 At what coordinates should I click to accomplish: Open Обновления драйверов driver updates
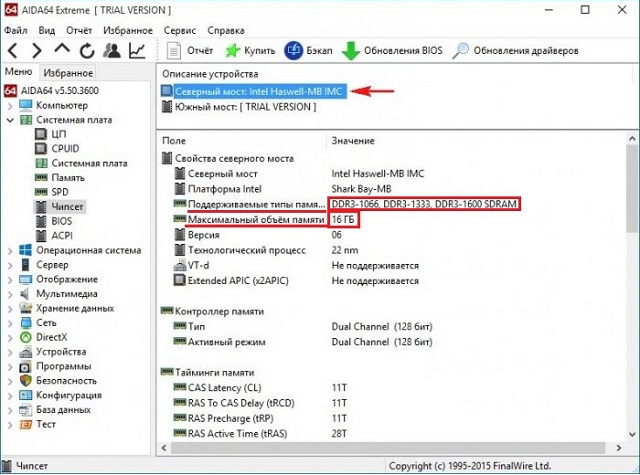coord(516,51)
